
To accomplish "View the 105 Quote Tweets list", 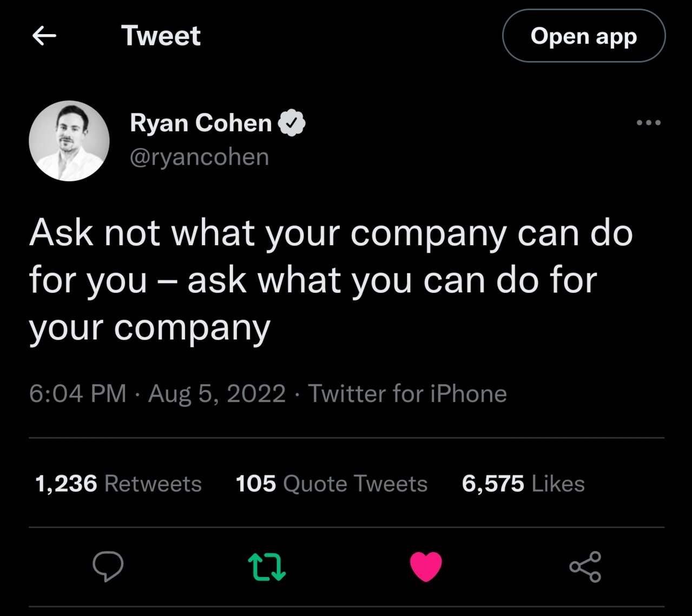I will tap(332, 483).
